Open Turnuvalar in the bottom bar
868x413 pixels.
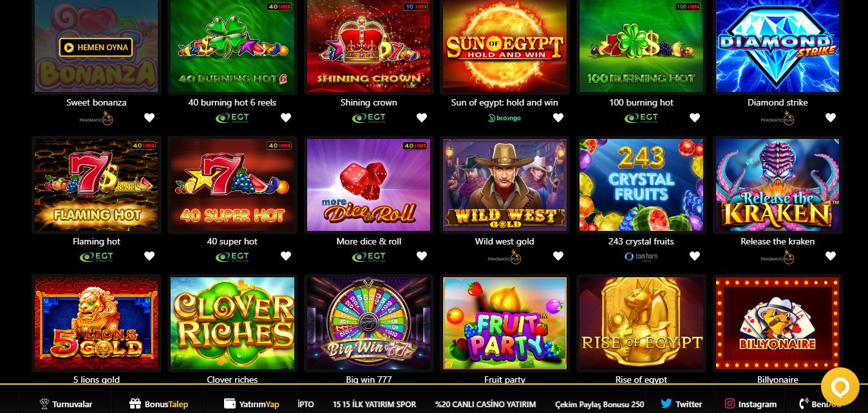pyautogui.click(x=66, y=404)
